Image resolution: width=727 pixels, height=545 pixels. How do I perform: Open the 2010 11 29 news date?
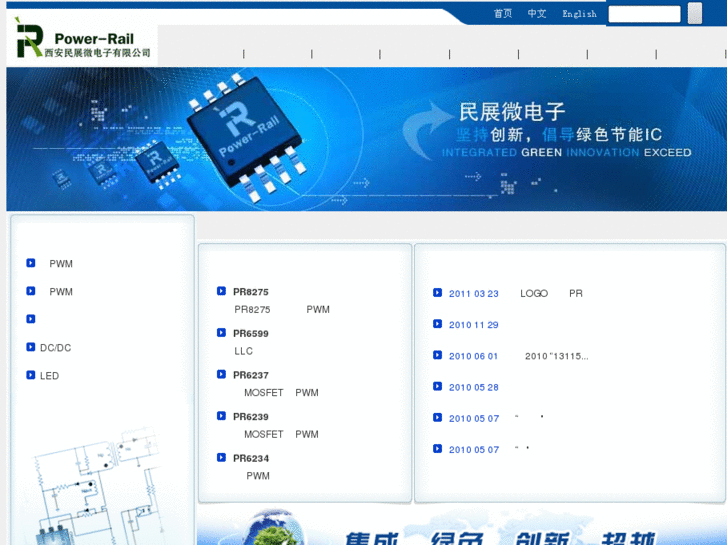pyautogui.click(x=473, y=325)
